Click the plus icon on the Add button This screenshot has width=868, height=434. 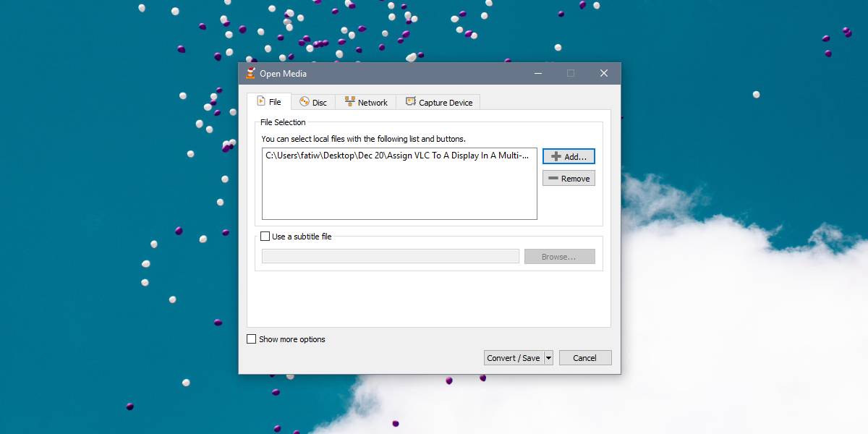(x=558, y=156)
